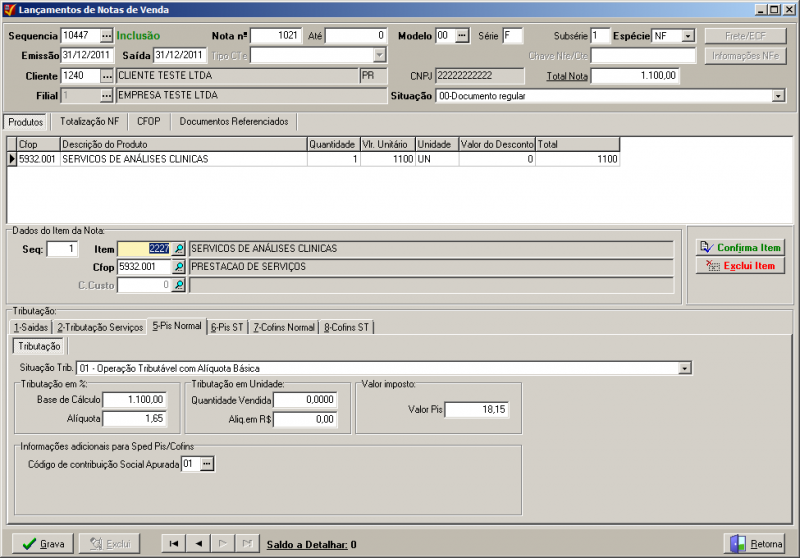
Task: Focus the Base de Cálculo field
Action: [134, 399]
